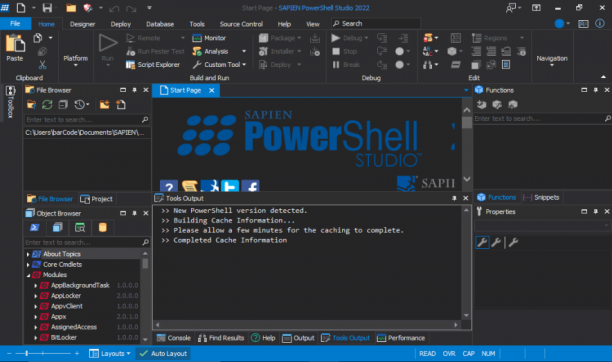Switch to the Deploy ribbon tab

[121, 24]
